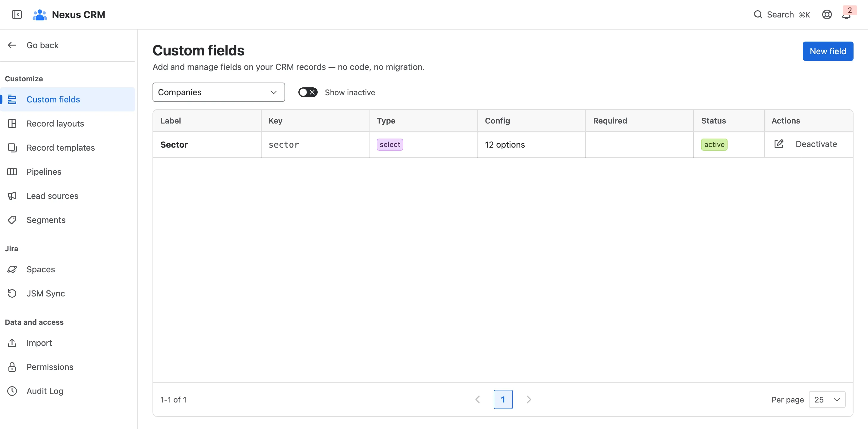Click the Record templates icon
The width and height of the screenshot is (868, 429).
coord(12,148)
